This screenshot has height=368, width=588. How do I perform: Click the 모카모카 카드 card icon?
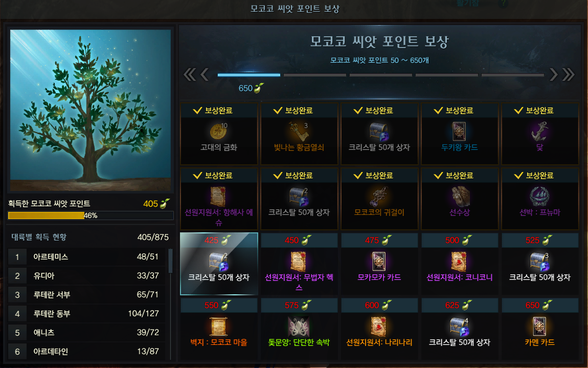[379, 262]
